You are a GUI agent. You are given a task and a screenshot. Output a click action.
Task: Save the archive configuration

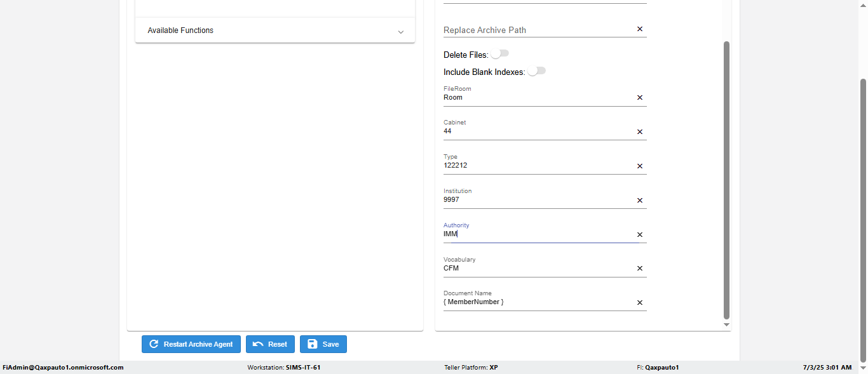323,344
